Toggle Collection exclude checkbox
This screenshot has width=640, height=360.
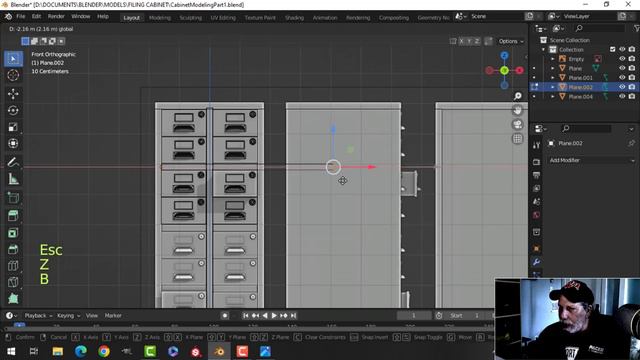(x=612, y=49)
